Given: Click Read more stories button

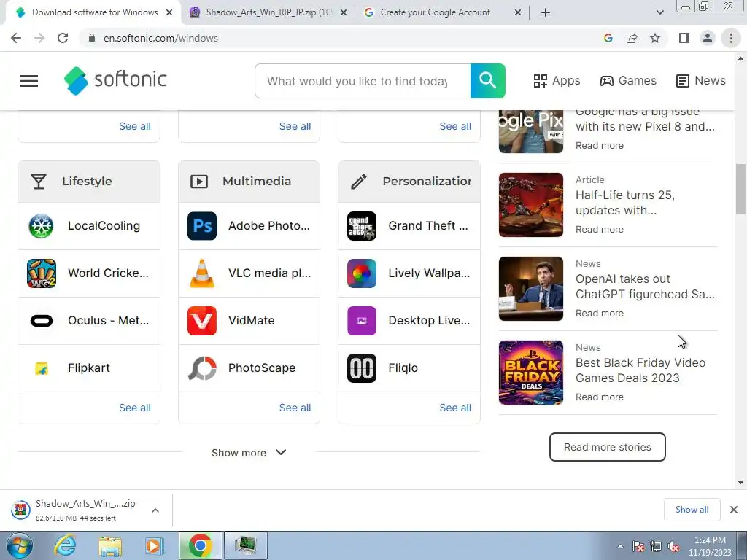Looking at the screenshot, I should (x=608, y=447).
